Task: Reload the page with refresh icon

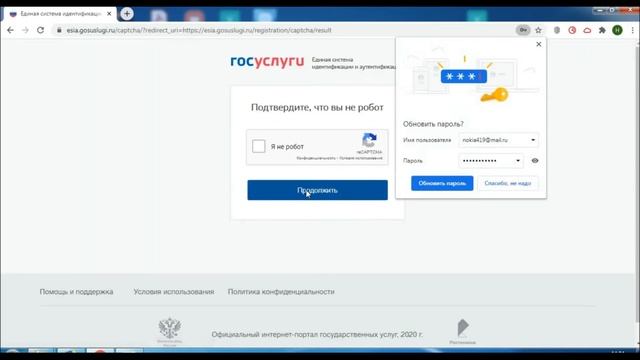Action: pyautogui.click(x=40, y=30)
